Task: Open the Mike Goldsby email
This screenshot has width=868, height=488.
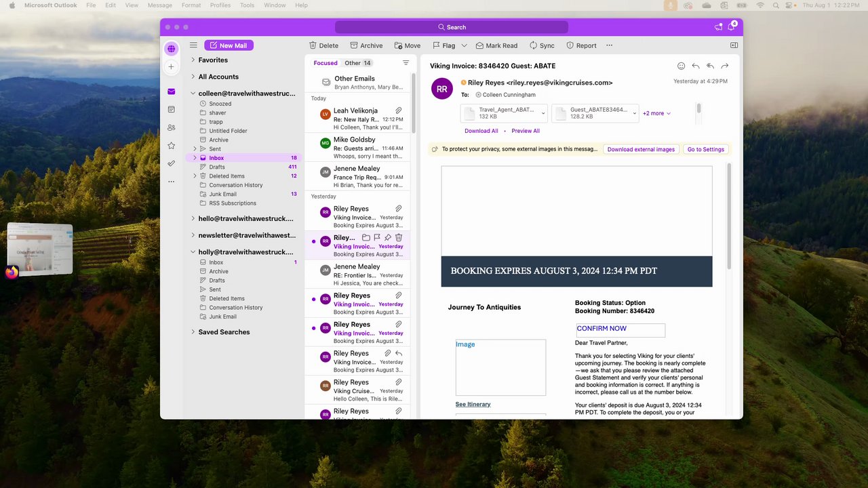Action: [356, 148]
